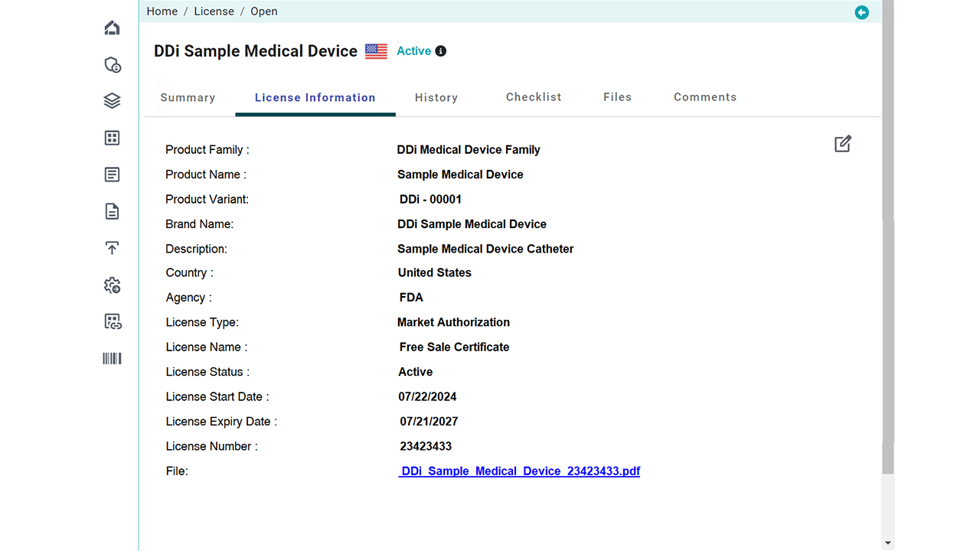Open the History tab
The image size is (980, 551).
(x=436, y=97)
